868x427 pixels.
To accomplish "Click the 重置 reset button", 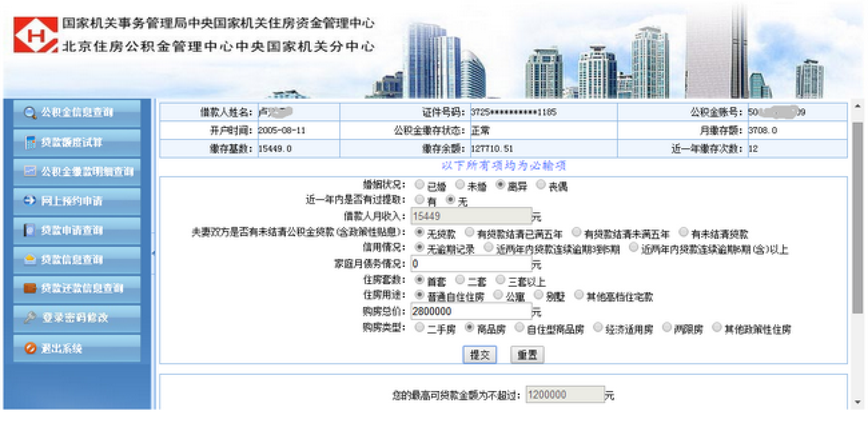I will [x=527, y=355].
